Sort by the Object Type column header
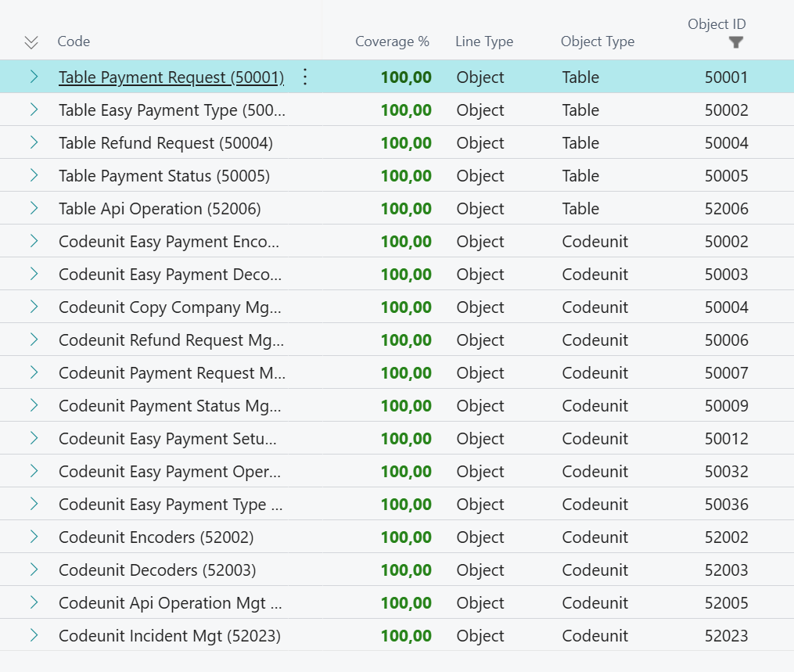 598,41
